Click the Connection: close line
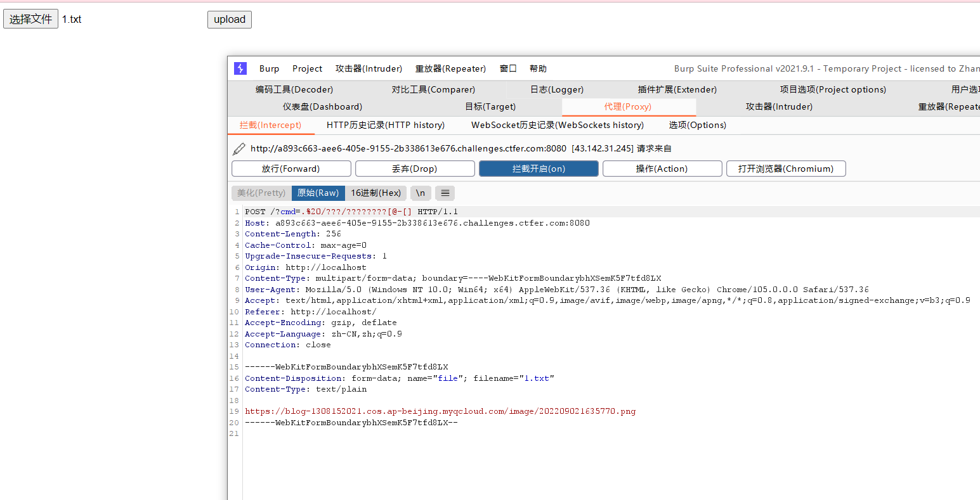This screenshot has height=500, width=980. 288,345
